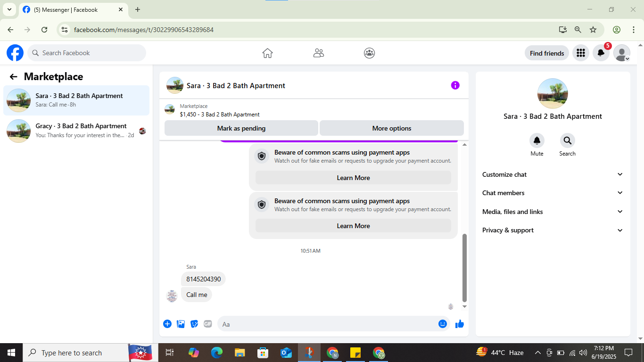
Task: Bookmark this page with the star icon
Action: 593,30
